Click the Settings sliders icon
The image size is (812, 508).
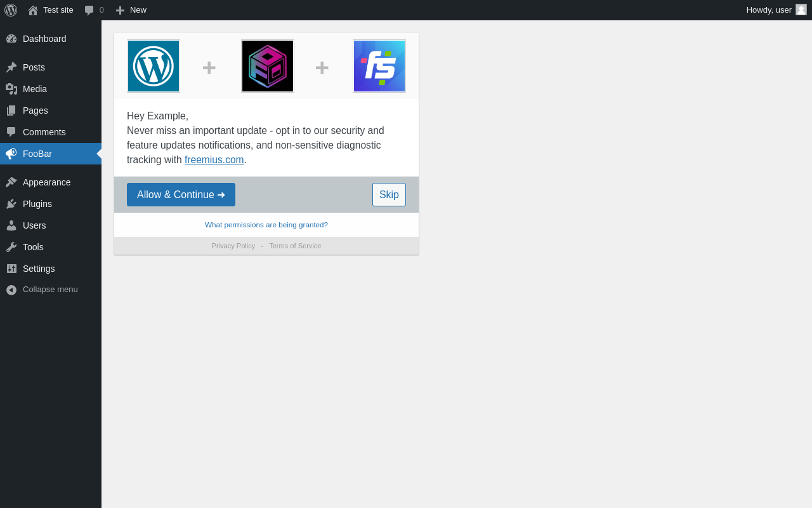(x=11, y=269)
